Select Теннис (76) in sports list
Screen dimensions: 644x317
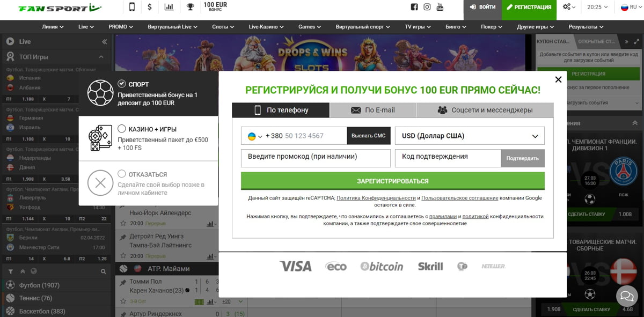[x=36, y=298]
